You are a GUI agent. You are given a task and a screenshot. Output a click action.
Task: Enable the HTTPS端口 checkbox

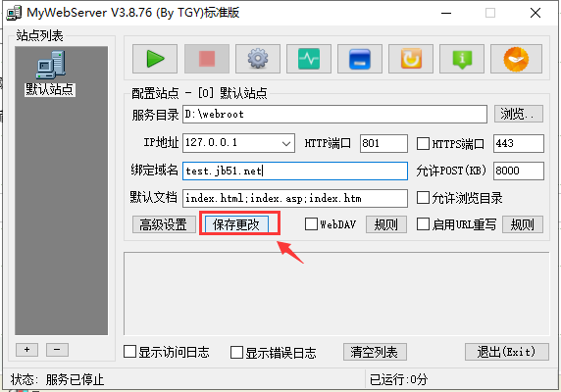coord(423,144)
